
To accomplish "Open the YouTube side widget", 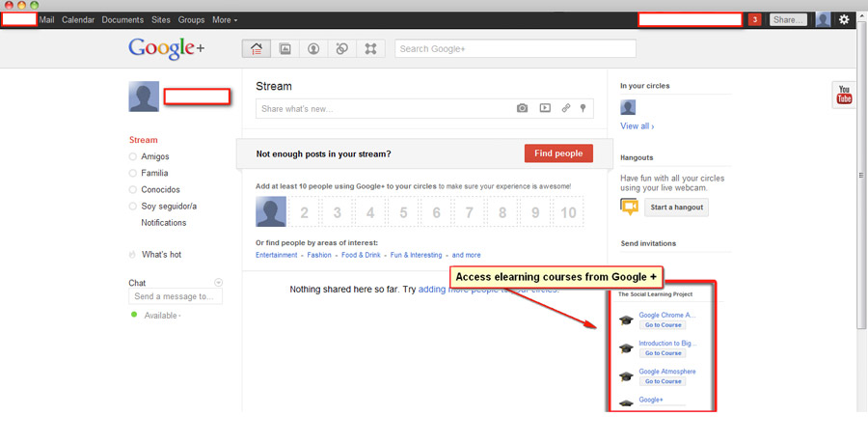I will tap(844, 95).
